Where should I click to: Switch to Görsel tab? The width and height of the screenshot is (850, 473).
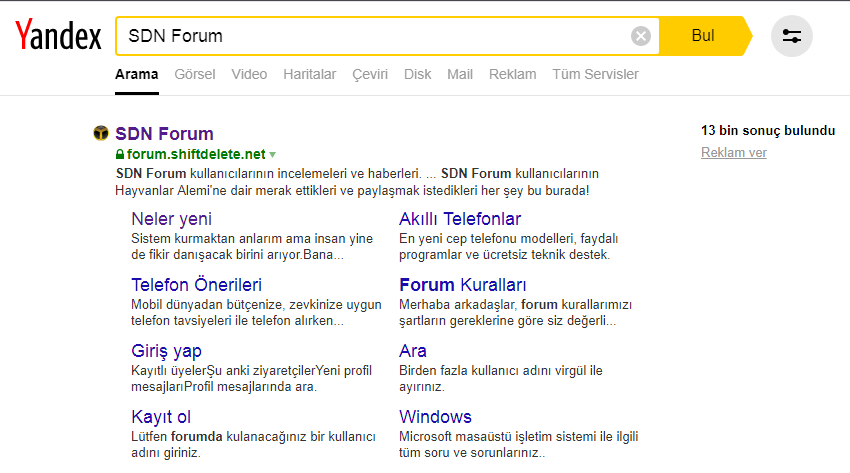pos(195,74)
